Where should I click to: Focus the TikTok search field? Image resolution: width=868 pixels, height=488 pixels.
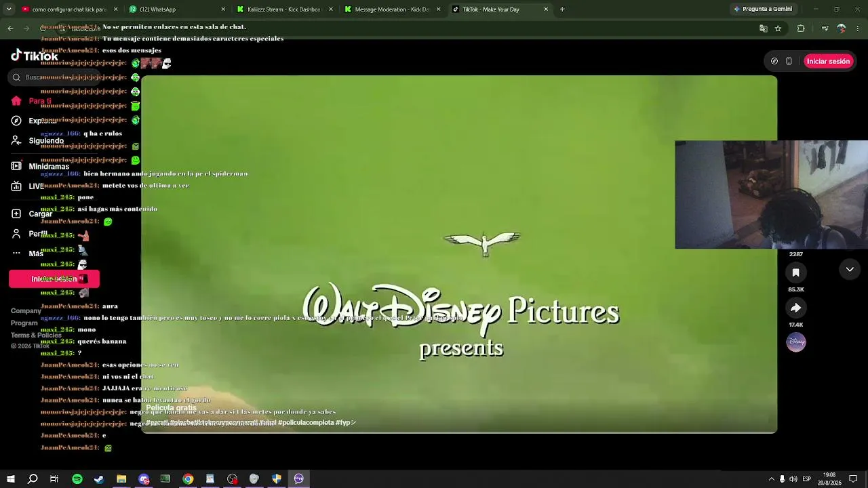coord(54,77)
